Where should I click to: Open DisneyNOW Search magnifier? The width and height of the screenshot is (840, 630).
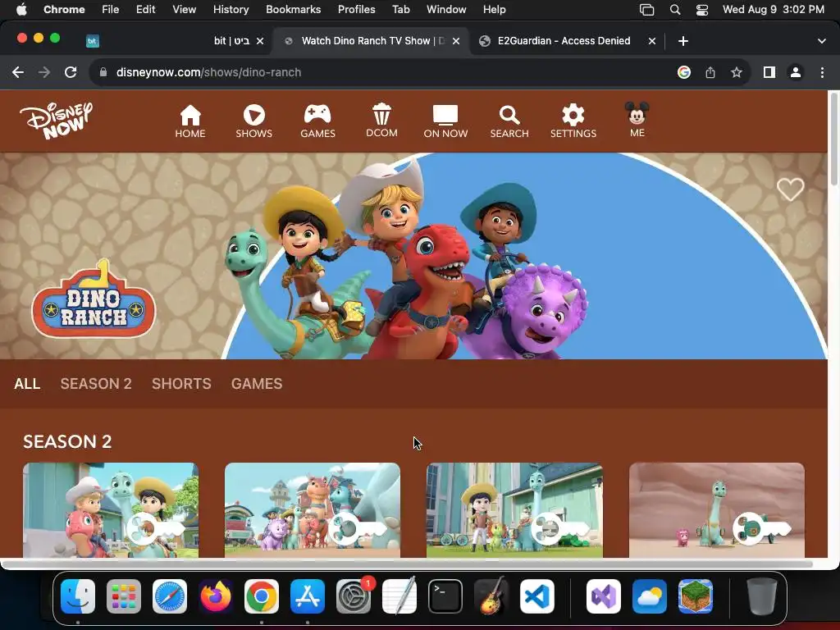(509, 121)
